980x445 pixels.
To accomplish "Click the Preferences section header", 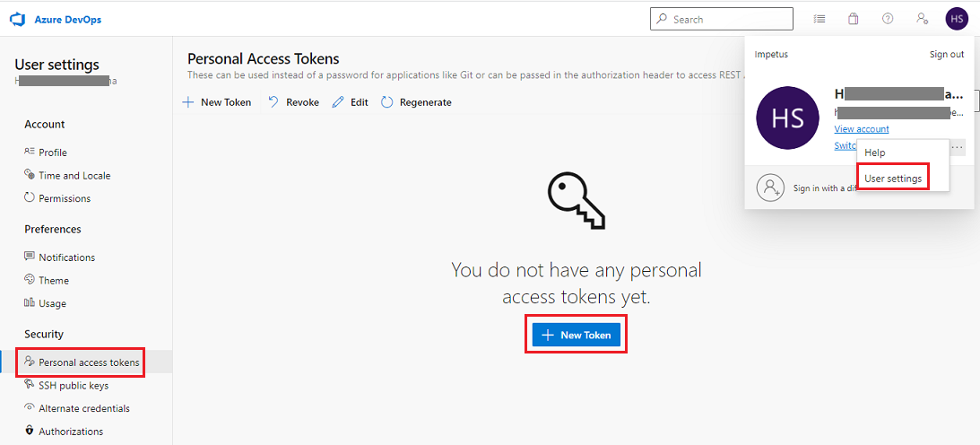I will coord(53,230).
